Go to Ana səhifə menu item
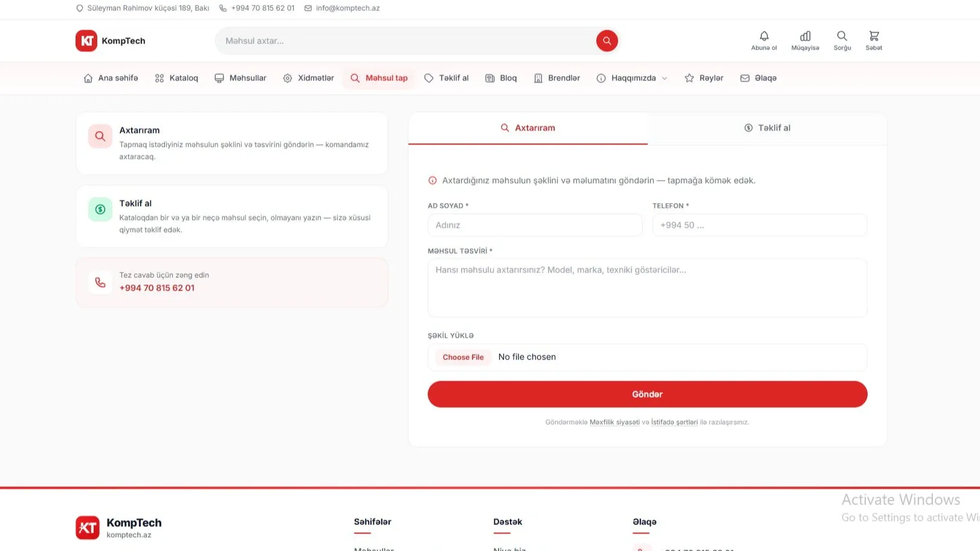This screenshot has width=980, height=551. coord(111,78)
